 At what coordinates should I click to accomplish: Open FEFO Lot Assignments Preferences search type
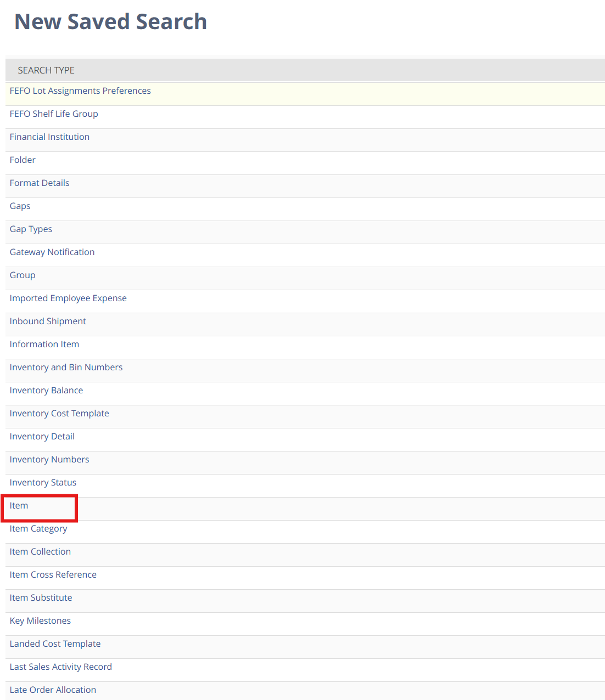pyautogui.click(x=80, y=91)
